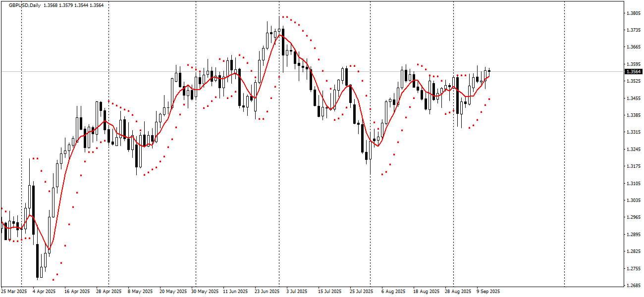This screenshot has width=644, height=297.
Task: Click the 1.3735 price axis label
Action: pyautogui.click(x=633, y=30)
